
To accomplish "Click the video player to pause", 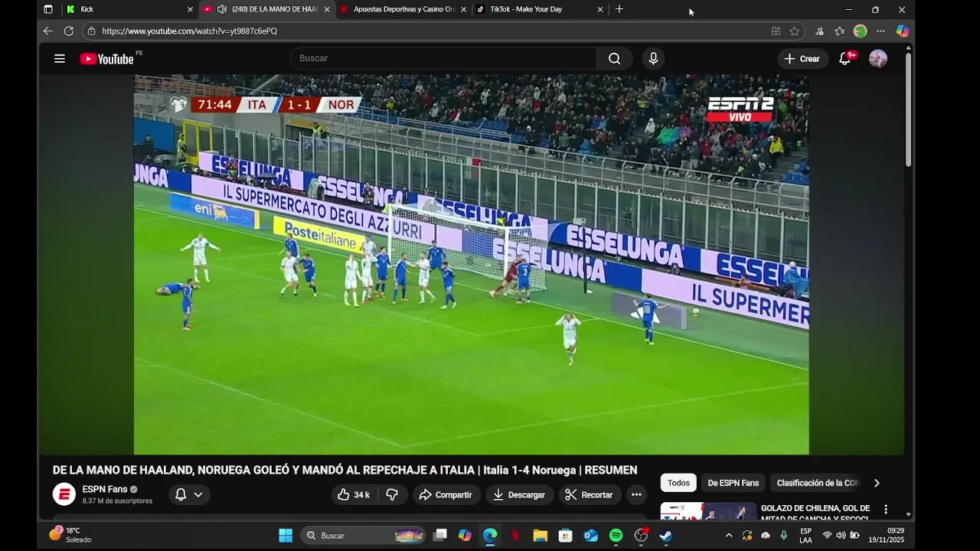I will click(x=472, y=265).
